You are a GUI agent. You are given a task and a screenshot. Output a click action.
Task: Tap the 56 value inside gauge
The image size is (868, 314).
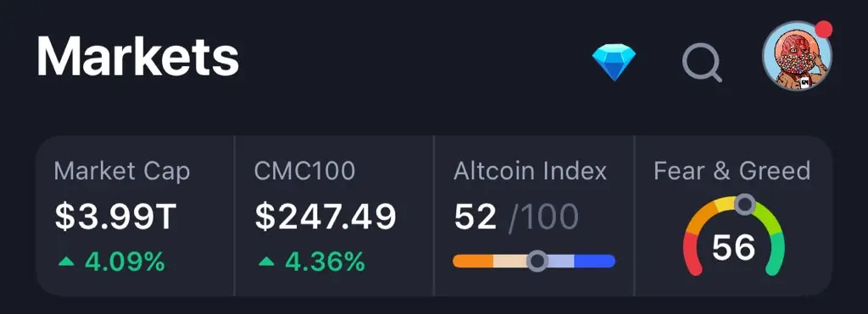[x=733, y=246]
